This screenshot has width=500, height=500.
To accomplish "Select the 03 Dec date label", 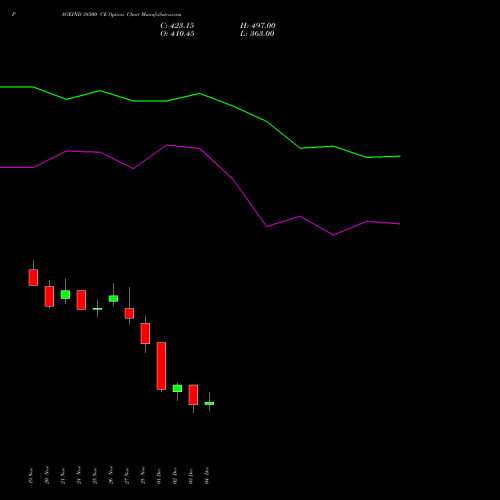I will 191,475.
